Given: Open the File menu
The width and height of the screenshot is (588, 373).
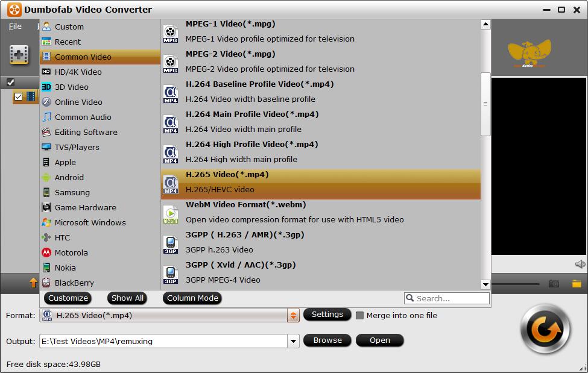Looking at the screenshot, I should coord(15,27).
